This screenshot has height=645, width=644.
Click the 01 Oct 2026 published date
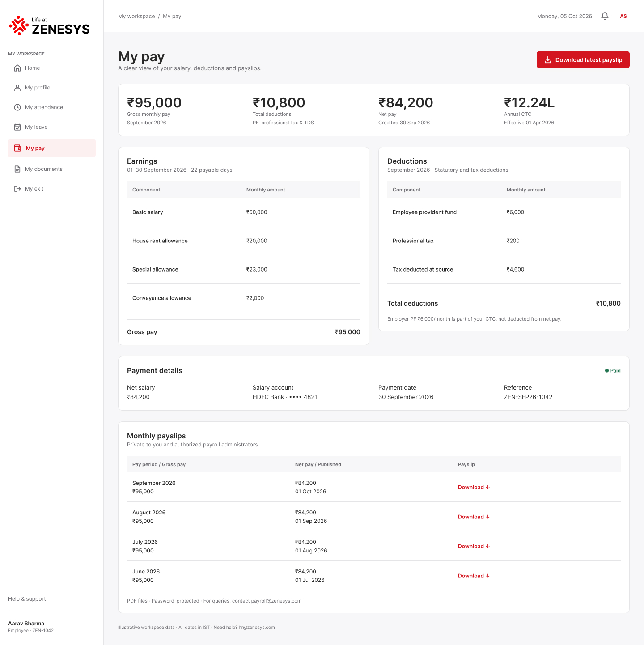click(310, 492)
